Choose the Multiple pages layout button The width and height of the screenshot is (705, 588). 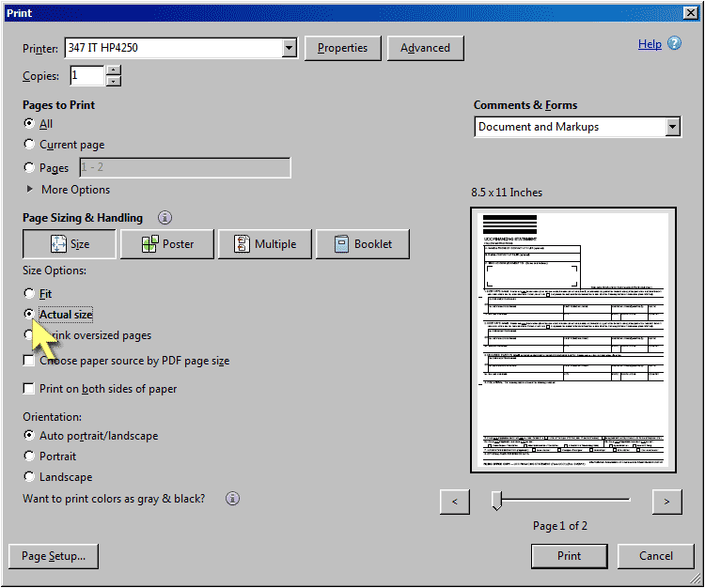pyautogui.click(x=263, y=244)
